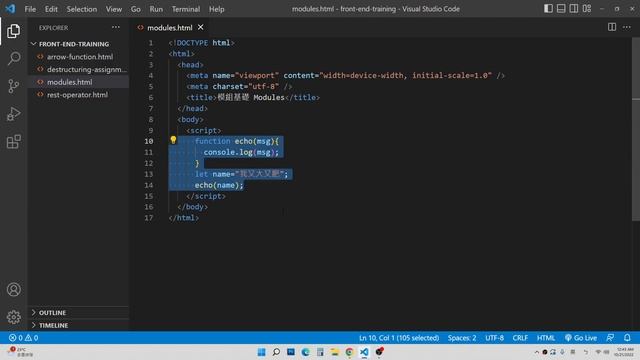Viewport: 640px width, 360px height.
Task: Open the Edit menu
Action: pos(51,9)
